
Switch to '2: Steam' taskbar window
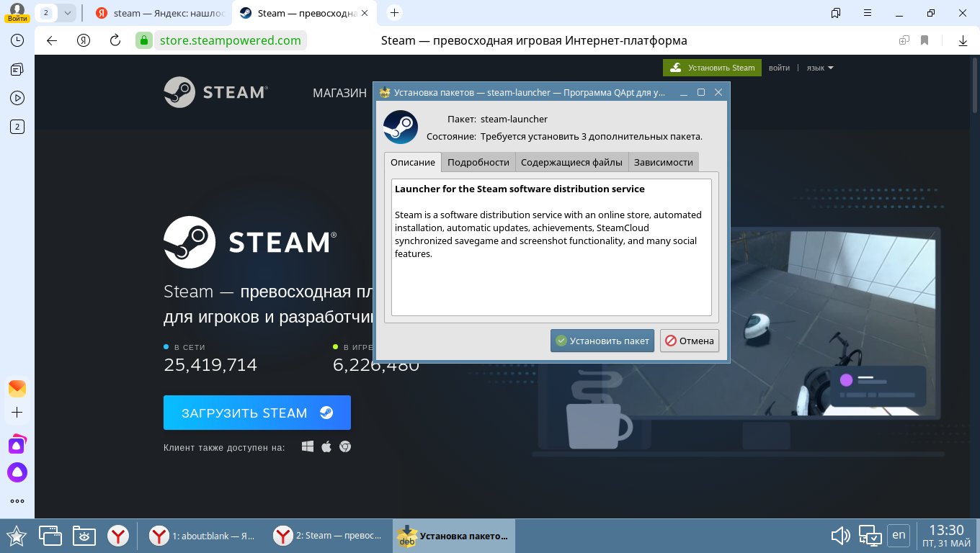329,536
